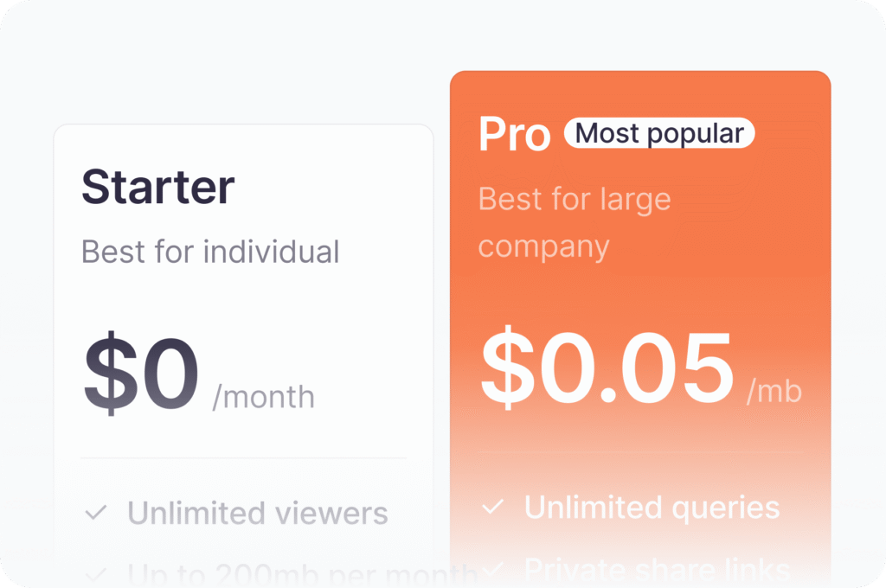
Task: Click the $0.05 price in Pro card
Action: pyautogui.click(x=607, y=367)
